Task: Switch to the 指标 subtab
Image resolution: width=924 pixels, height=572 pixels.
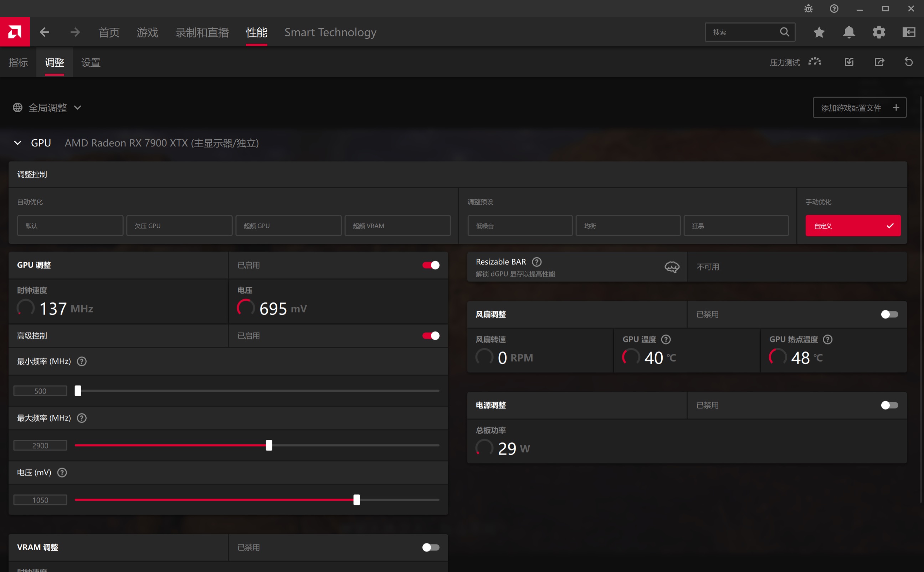Action: pyautogui.click(x=18, y=62)
